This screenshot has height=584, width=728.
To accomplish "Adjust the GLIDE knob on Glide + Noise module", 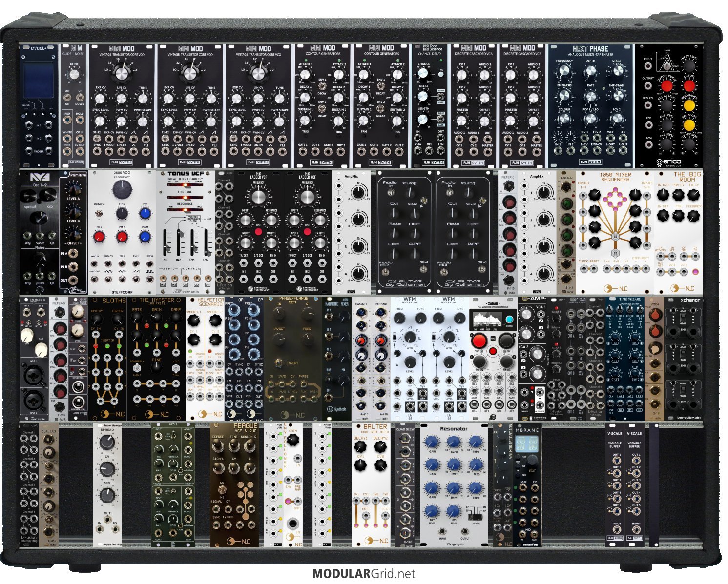I will (74, 74).
